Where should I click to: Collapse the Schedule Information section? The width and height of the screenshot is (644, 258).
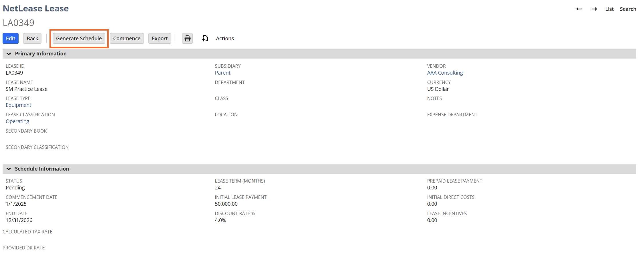pyautogui.click(x=9, y=169)
